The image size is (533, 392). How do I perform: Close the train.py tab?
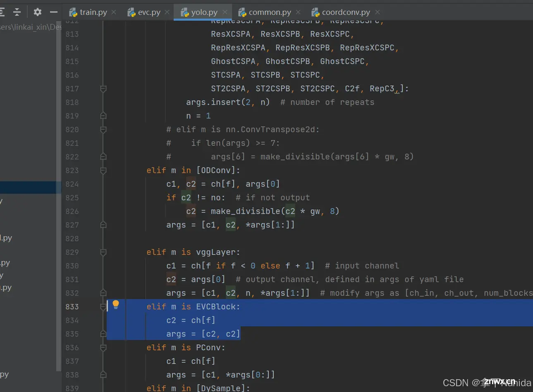[114, 12]
